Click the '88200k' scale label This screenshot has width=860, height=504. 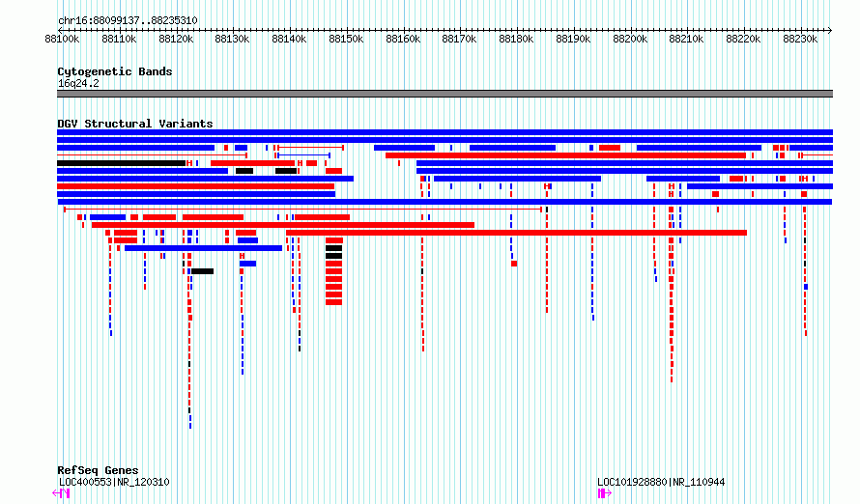tap(630, 40)
